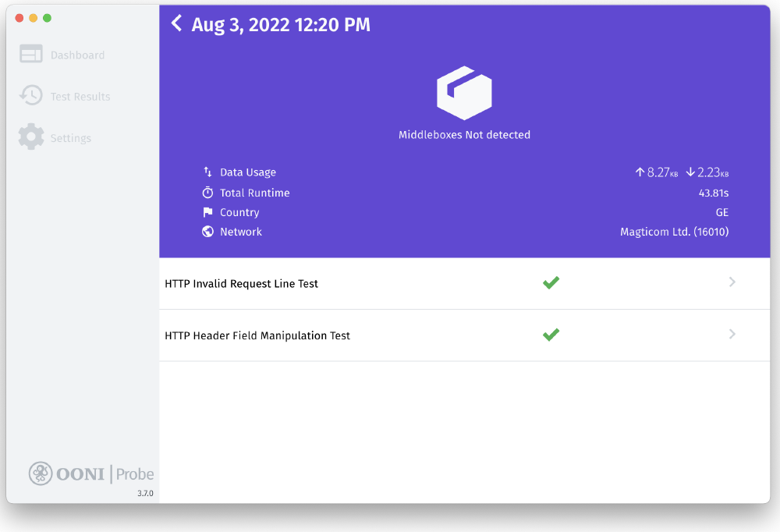Viewport: 780px width, 532px height.
Task: Click the back chevron next to the date
Action: tap(176, 23)
